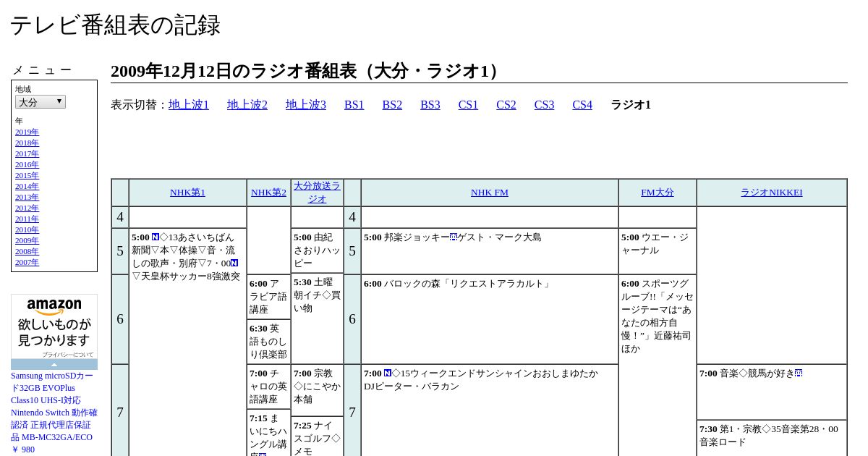This screenshot has height=456, width=868.
Task: Open the NHK第1 station header link
Action: tap(187, 193)
